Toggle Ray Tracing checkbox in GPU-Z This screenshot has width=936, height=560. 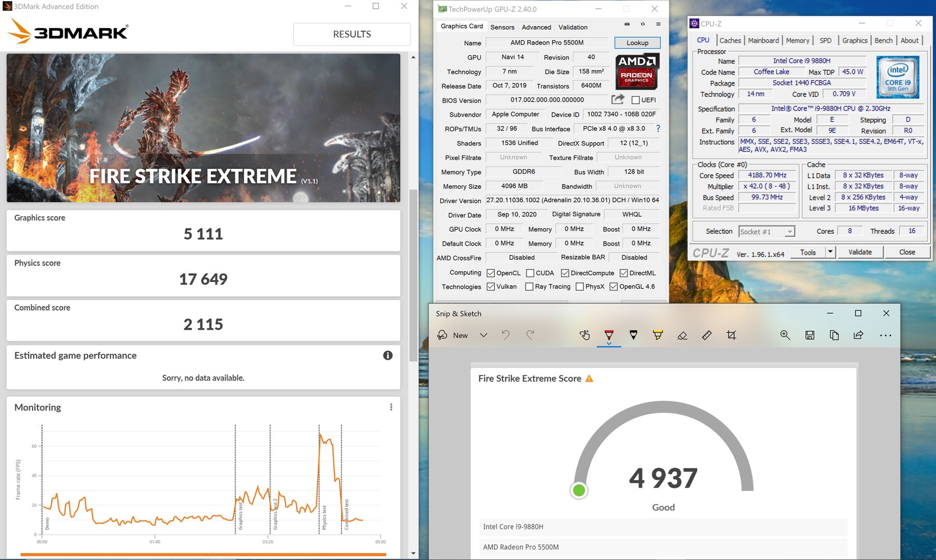[529, 286]
